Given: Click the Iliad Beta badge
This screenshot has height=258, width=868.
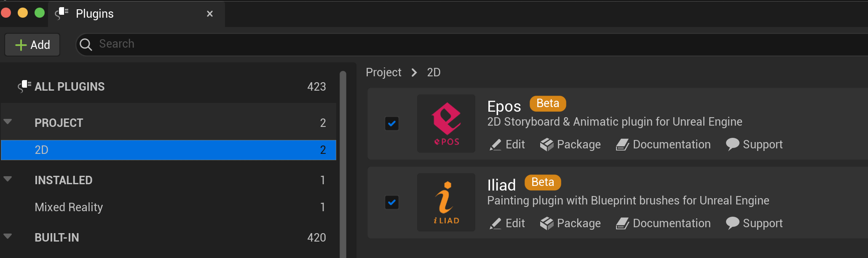Looking at the screenshot, I should 543,183.
